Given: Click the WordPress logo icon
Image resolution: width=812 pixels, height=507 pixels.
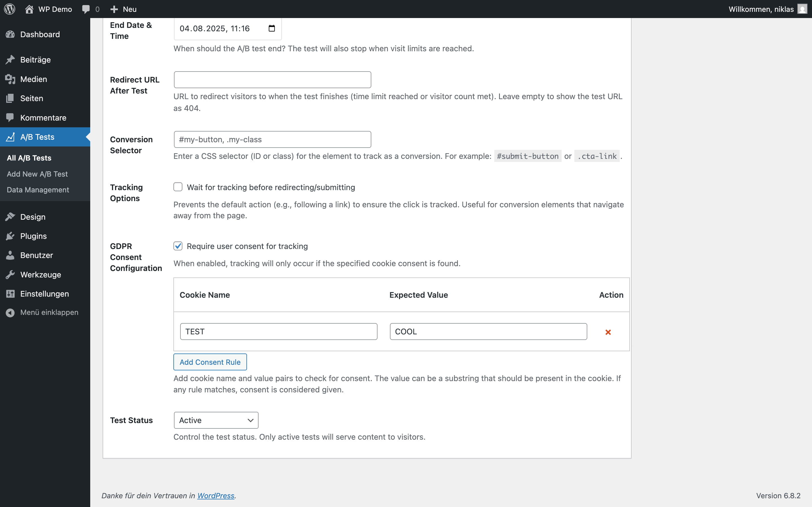Looking at the screenshot, I should click(x=10, y=9).
